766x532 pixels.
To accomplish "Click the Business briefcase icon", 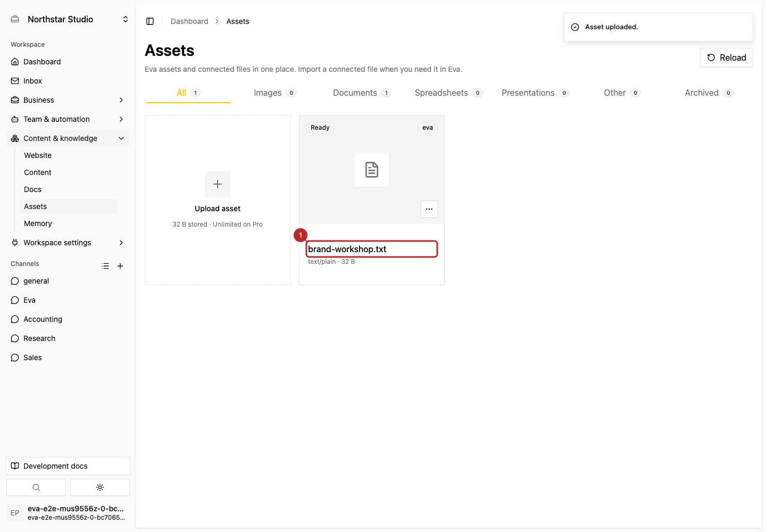I will 15,100.
